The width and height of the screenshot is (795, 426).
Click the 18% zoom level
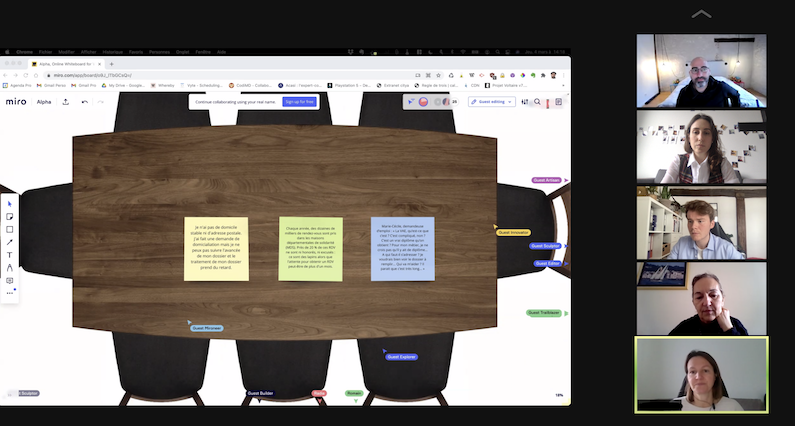pos(559,395)
